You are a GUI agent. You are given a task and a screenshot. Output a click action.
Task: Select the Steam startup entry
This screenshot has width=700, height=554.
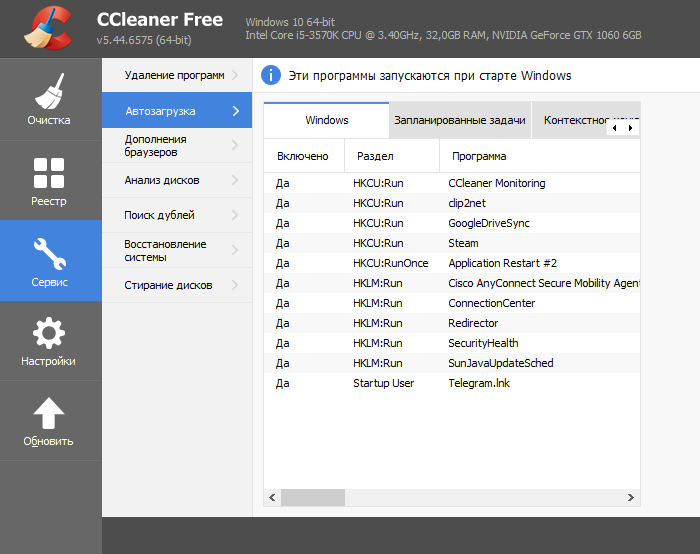[x=452, y=243]
